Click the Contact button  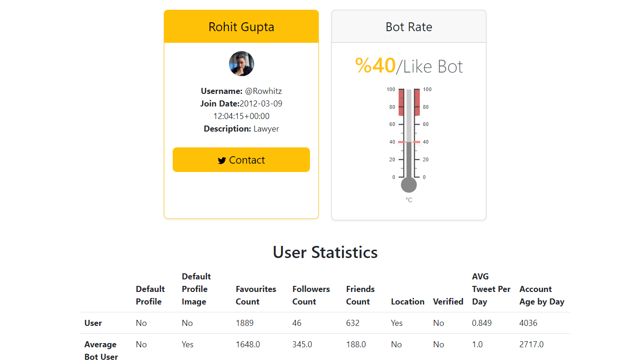pyautogui.click(x=241, y=159)
